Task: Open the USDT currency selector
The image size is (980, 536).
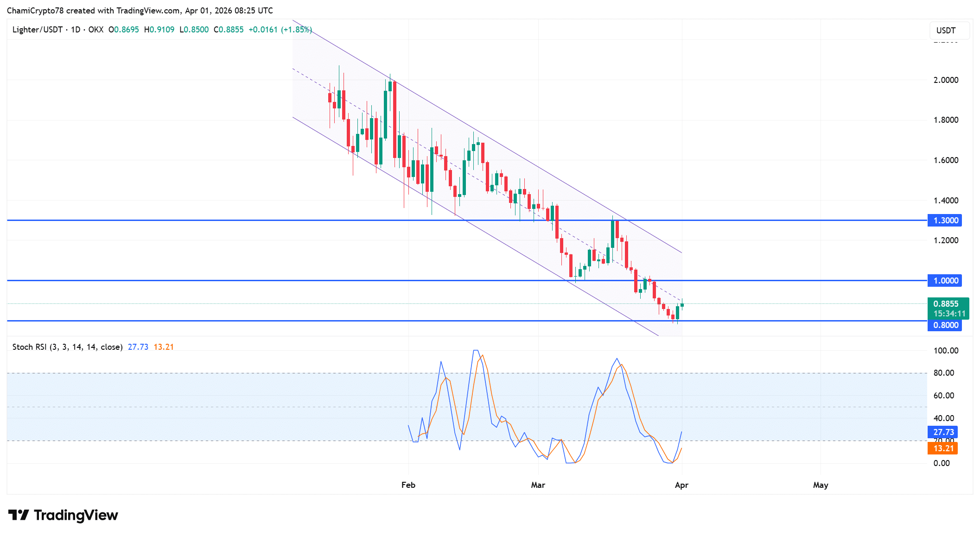Action: pos(948,31)
